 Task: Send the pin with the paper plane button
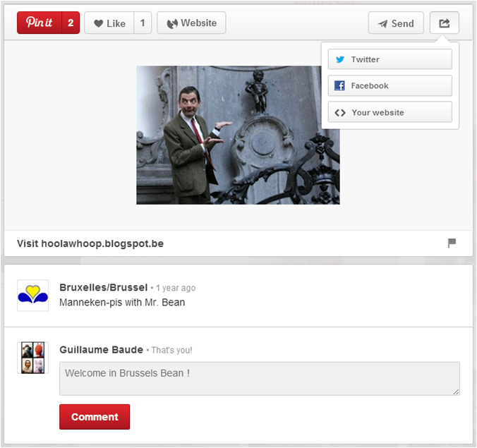pos(396,23)
